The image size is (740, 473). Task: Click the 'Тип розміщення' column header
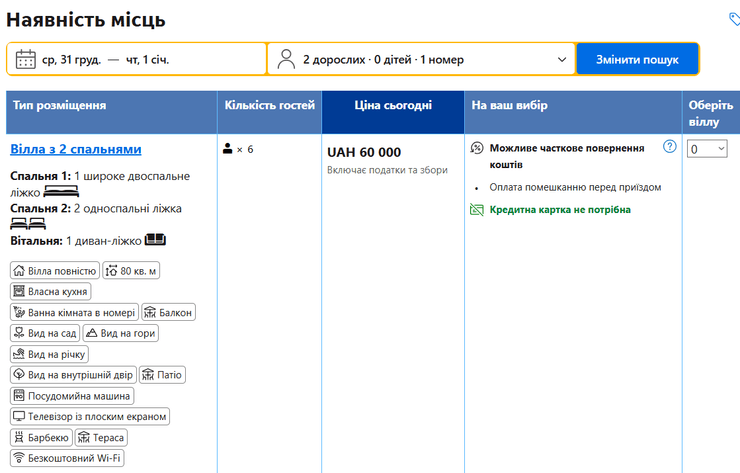61,105
